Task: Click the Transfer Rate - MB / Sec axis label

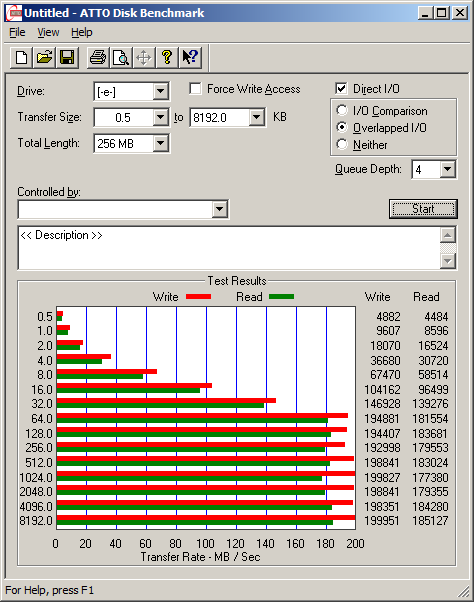Action: 200,557
